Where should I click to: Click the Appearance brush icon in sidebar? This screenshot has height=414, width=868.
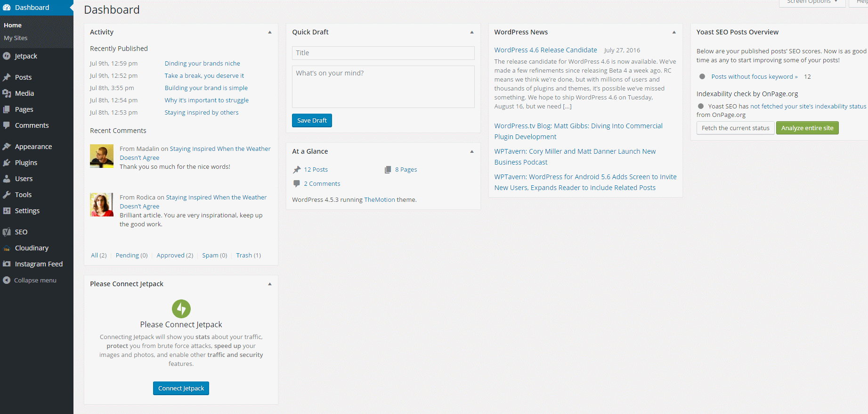coord(7,147)
